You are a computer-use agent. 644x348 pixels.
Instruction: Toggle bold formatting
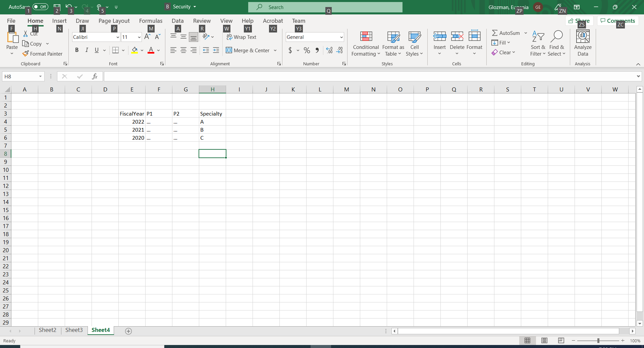click(x=77, y=50)
